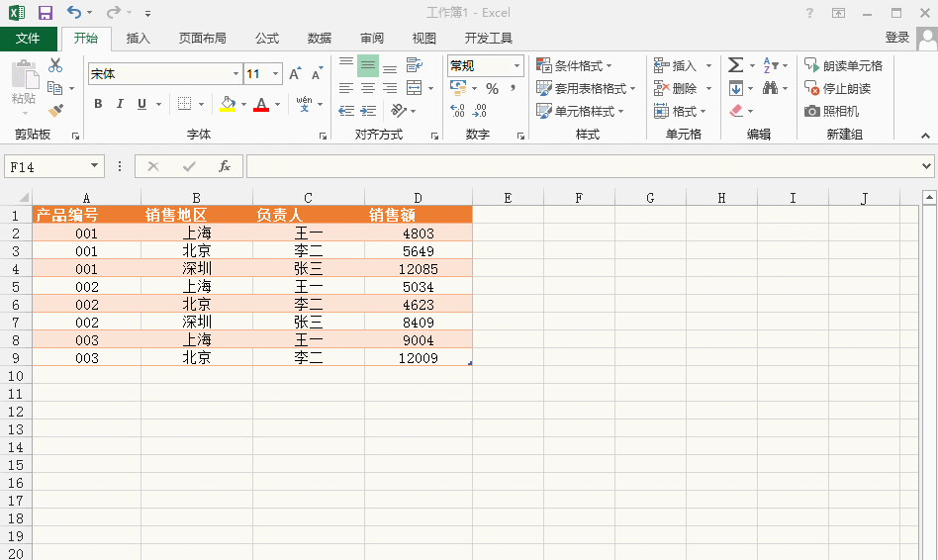The height and width of the screenshot is (560, 938).
Task: Click the Save icon in quick access toolbar
Action: coord(45,12)
